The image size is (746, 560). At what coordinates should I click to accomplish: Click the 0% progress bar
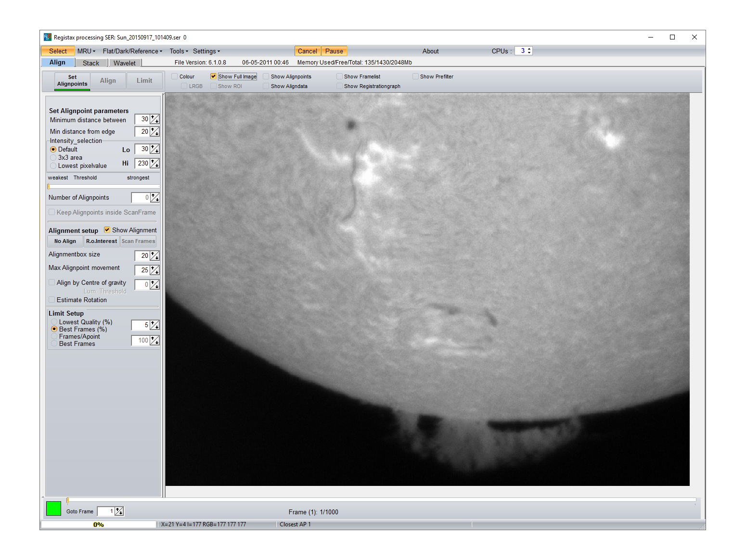[x=99, y=524]
